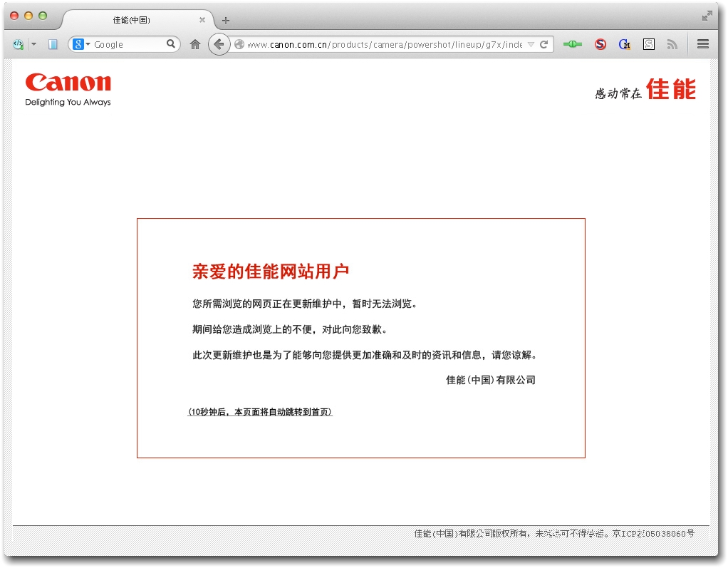Screen dimensions: 728x568
Task: Close the 佳能(中国) tab
Action: pyautogui.click(x=202, y=20)
